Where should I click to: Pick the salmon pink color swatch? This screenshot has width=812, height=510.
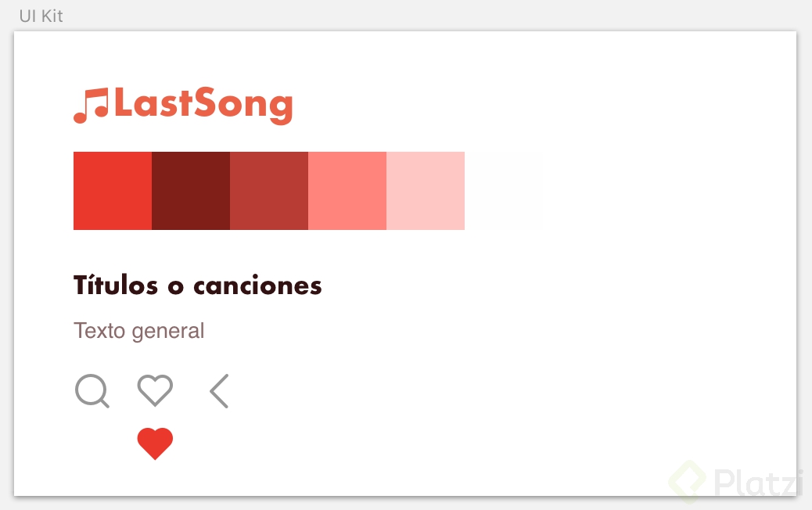tap(347, 191)
